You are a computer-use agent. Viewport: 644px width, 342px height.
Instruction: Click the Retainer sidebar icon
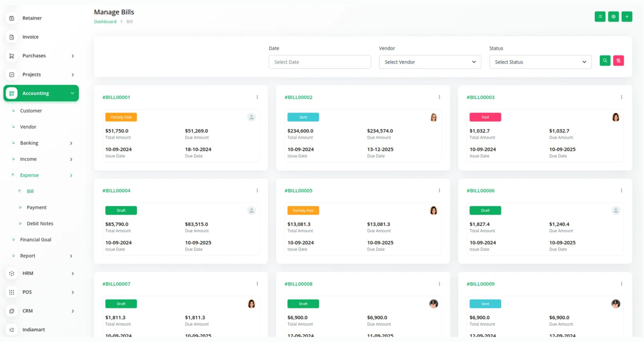point(11,18)
